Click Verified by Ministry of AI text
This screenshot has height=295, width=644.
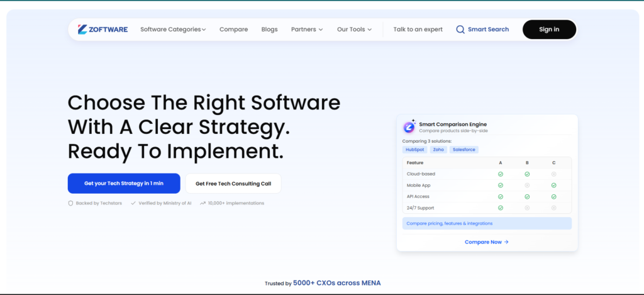165,203
